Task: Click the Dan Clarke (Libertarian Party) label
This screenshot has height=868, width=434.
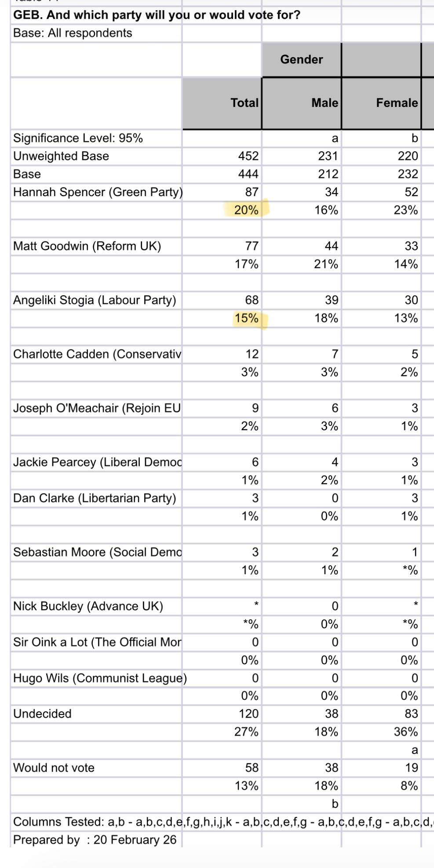Action: pos(95,498)
